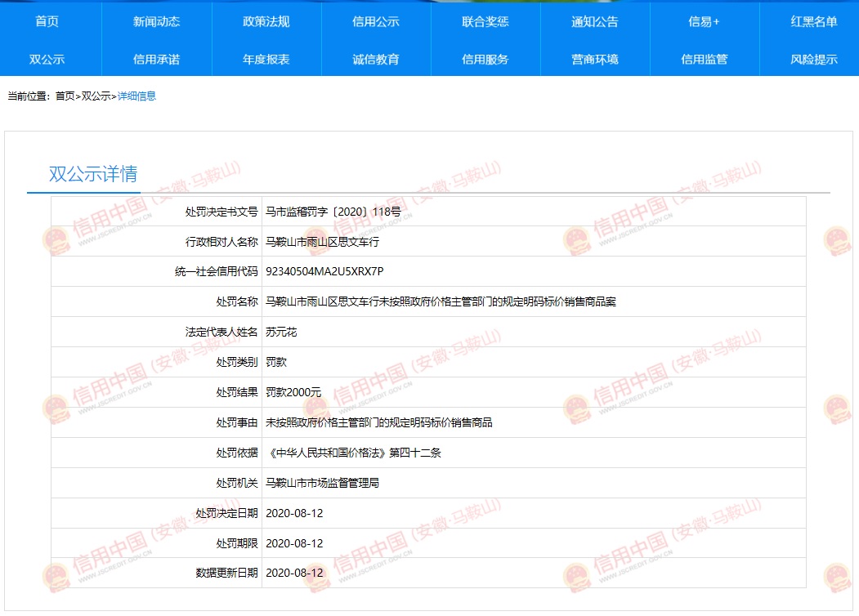
Task: Open 信用服务 from the navigation
Action: pos(485,60)
